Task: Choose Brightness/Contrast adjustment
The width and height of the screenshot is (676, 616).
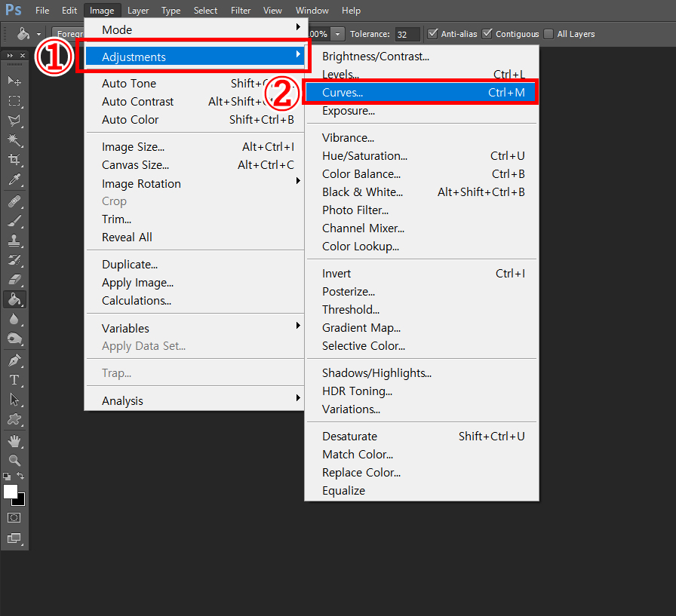Action: click(422, 57)
